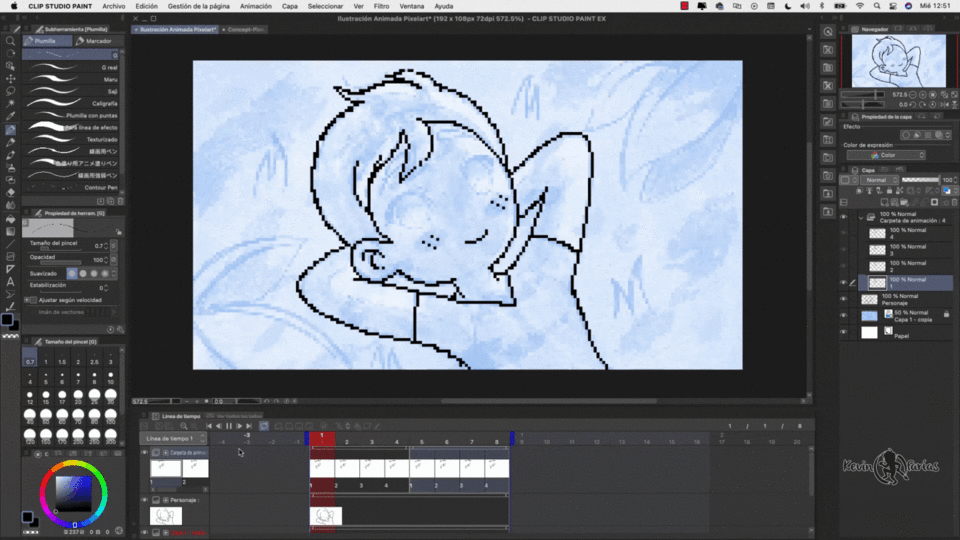The image size is (960, 540).
Task: Adjust the layer opacity slider
Action: [920, 180]
